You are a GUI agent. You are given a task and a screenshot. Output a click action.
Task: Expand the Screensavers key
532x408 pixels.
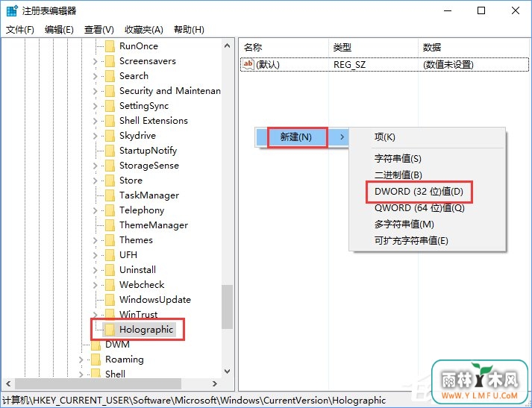95,61
